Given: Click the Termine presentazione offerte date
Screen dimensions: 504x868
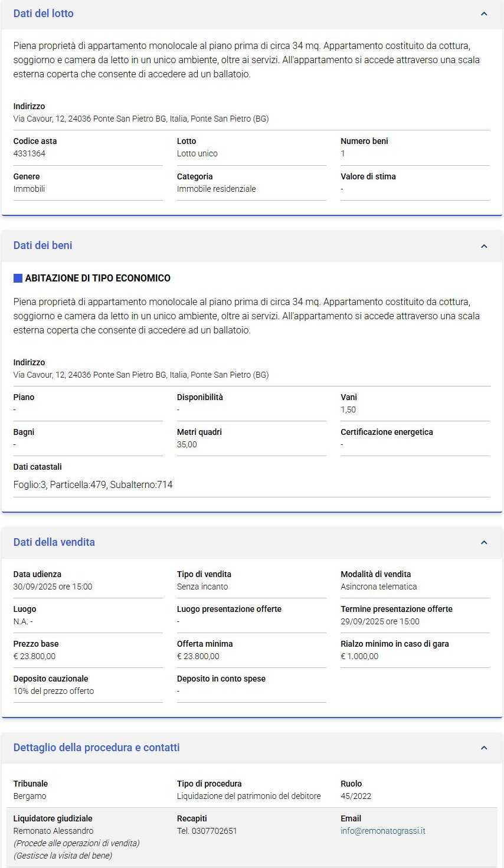Looking at the screenshot, I should [380, 621].
